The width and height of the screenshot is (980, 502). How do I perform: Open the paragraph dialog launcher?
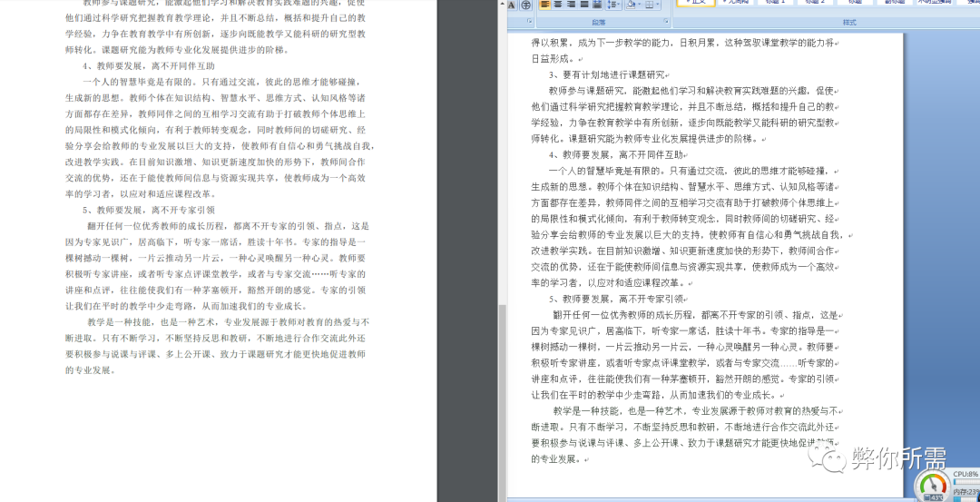pos(666,21)
